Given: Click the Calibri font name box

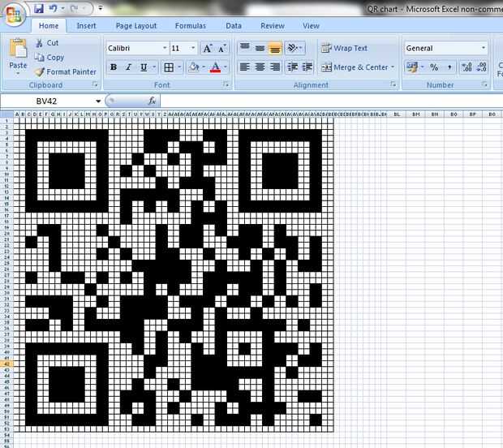Looking at the screenshot, I should coord(134,48).
